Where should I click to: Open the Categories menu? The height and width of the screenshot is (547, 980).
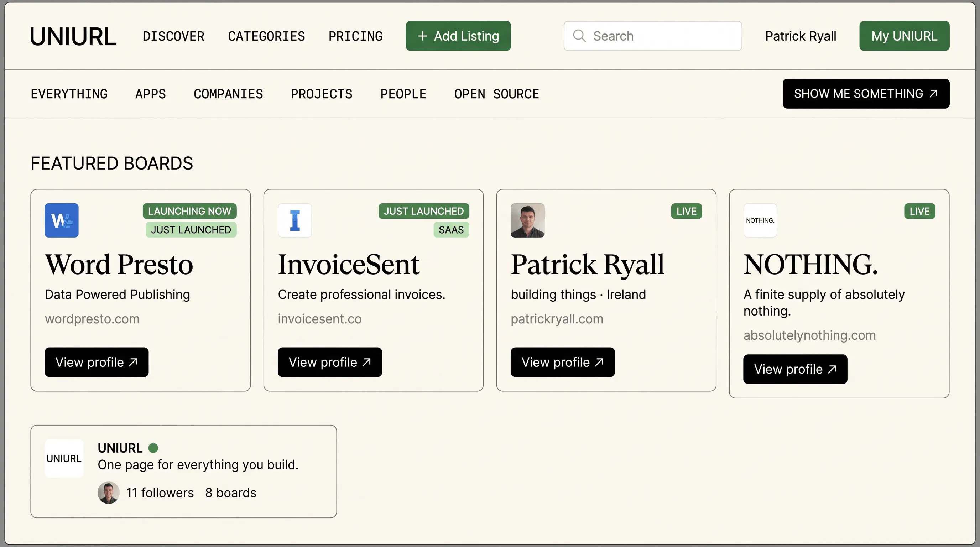[x=266, y=36]
